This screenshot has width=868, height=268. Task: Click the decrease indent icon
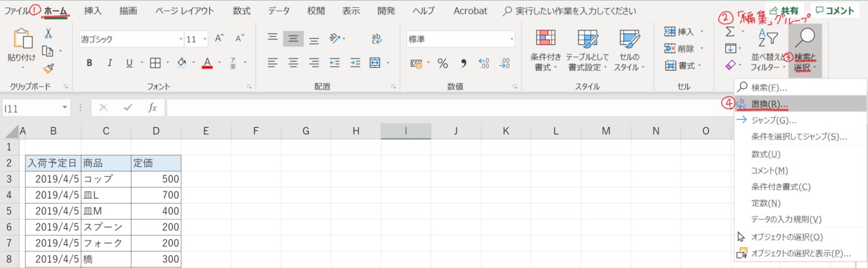335,63
